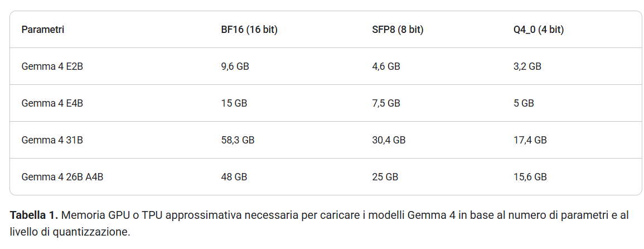Image resolution: width=644 pixels, height=249 pixels.
Task: Select the Gemma 4 E2B row label
Action: point(52,66)
